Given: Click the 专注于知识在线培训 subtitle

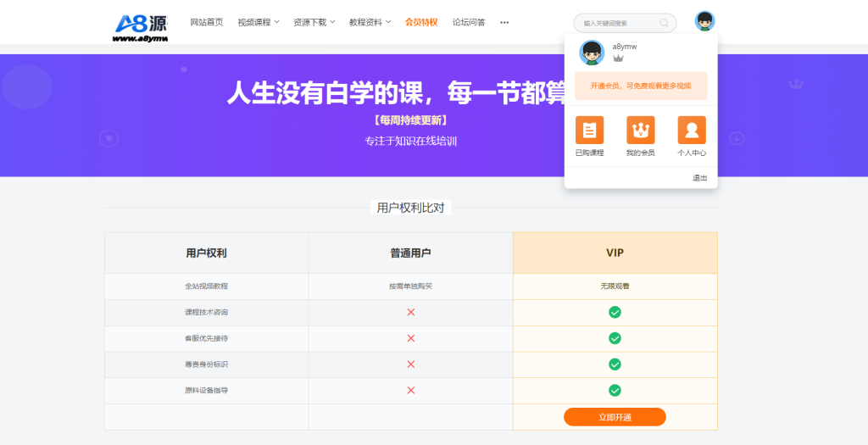Looking at the screenshot, I should (410, 141).
